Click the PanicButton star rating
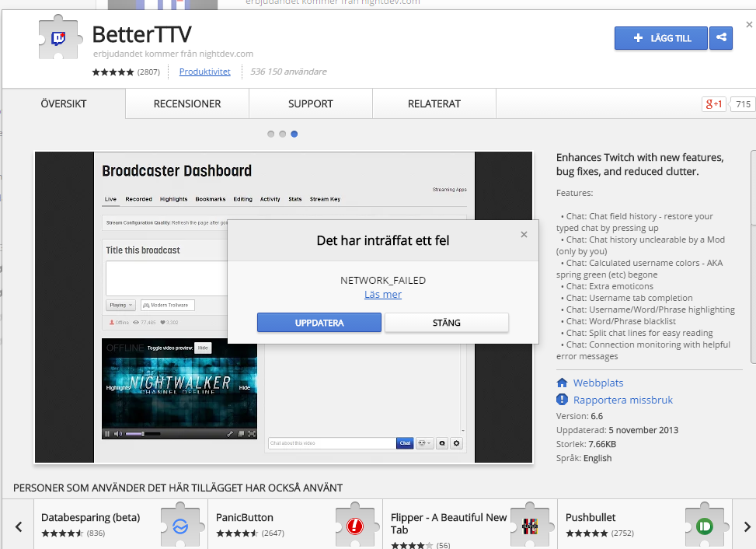The image size is (756, 549). tap(237, 533)
